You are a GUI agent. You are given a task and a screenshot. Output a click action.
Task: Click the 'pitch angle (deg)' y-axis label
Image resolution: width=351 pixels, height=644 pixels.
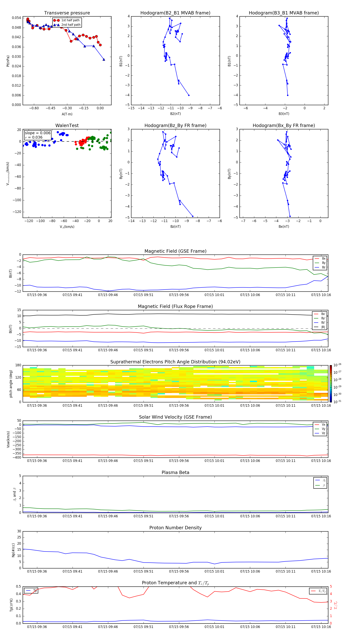tap(11, 384)
